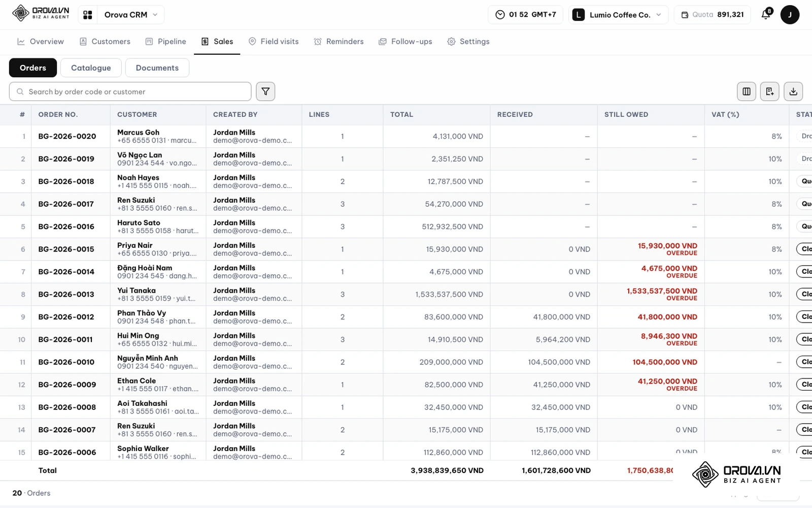Open order BG-2026-0016
This screenshot has width=812, height=508.
click(x=66, y=227)
